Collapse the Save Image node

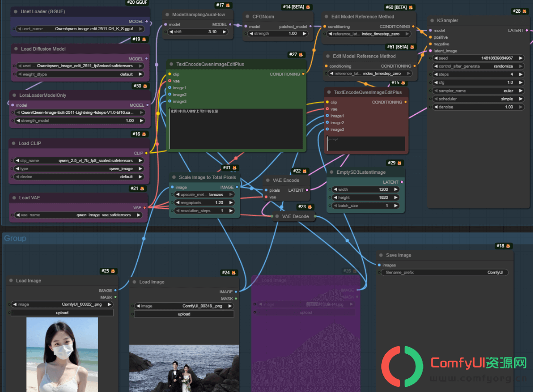tap(381, 255)
